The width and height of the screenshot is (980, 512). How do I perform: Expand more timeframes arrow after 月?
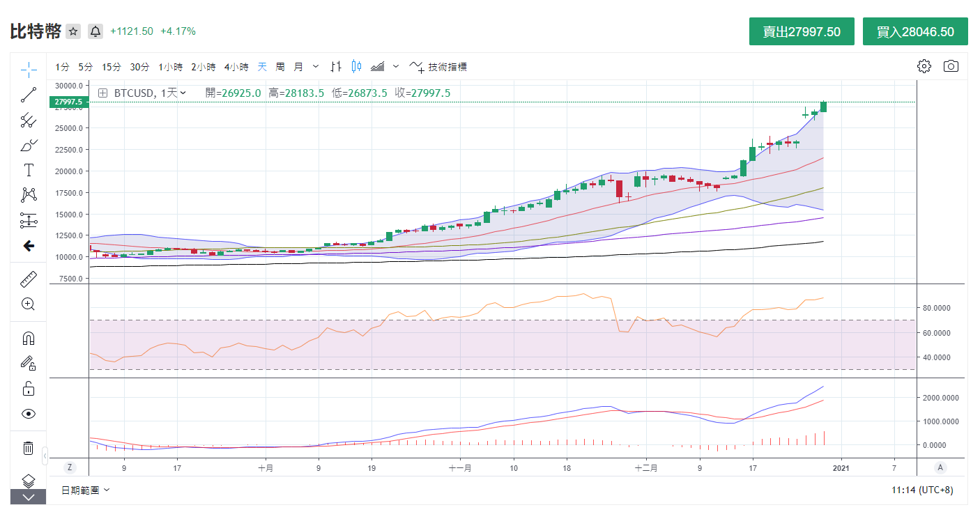click(316, 67)
